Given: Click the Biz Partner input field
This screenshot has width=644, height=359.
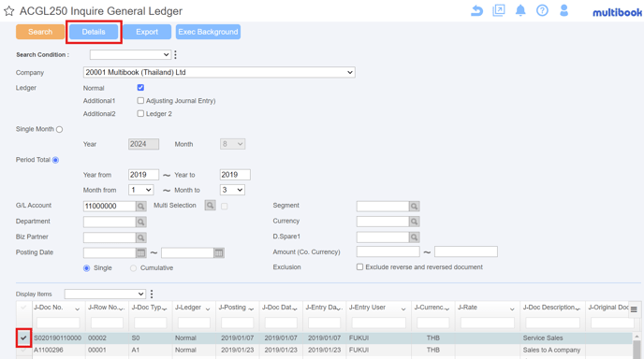Looking at the screenshot, I should 110,237.
